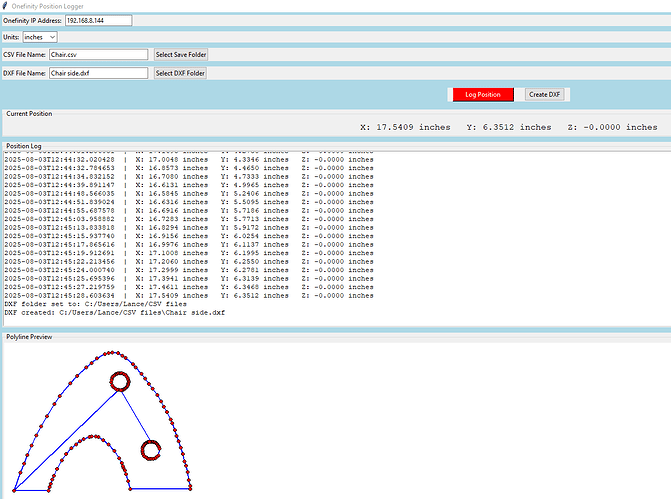Click the Current Position panel label

coord(29,113)
